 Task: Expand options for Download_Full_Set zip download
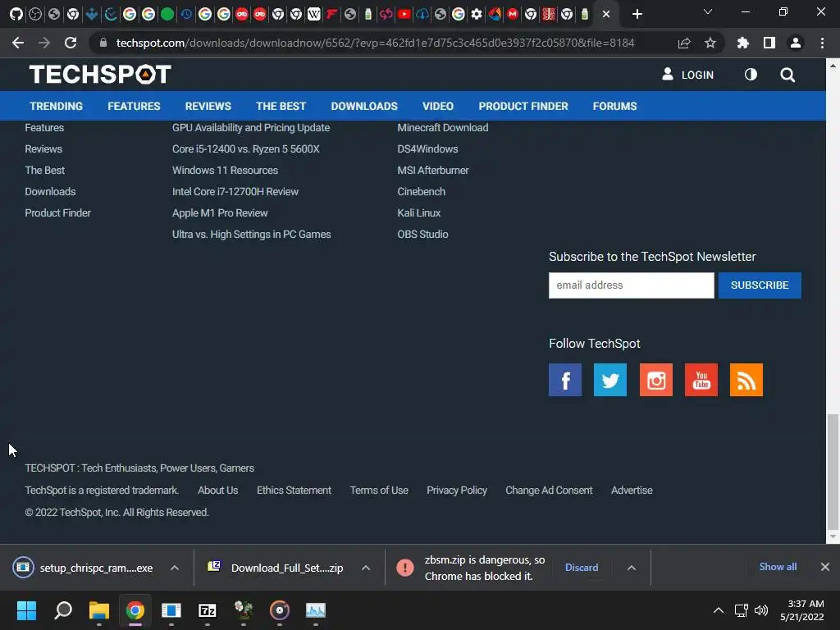click(366, 568)
